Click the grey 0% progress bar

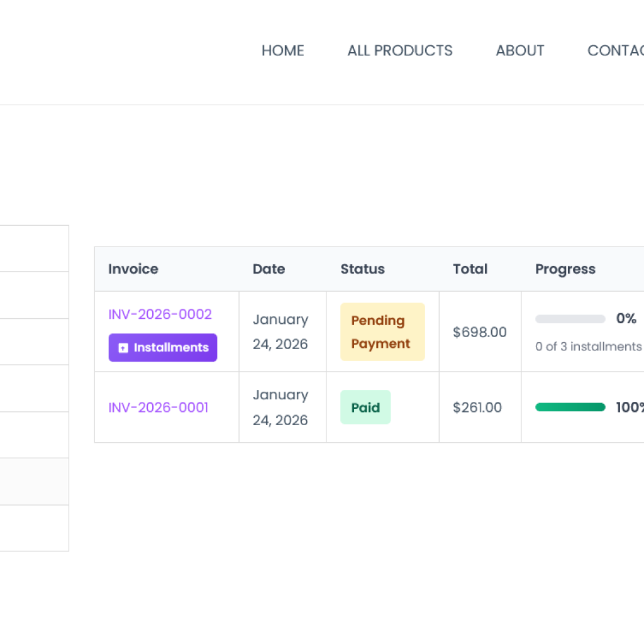[x=570, y=319]
